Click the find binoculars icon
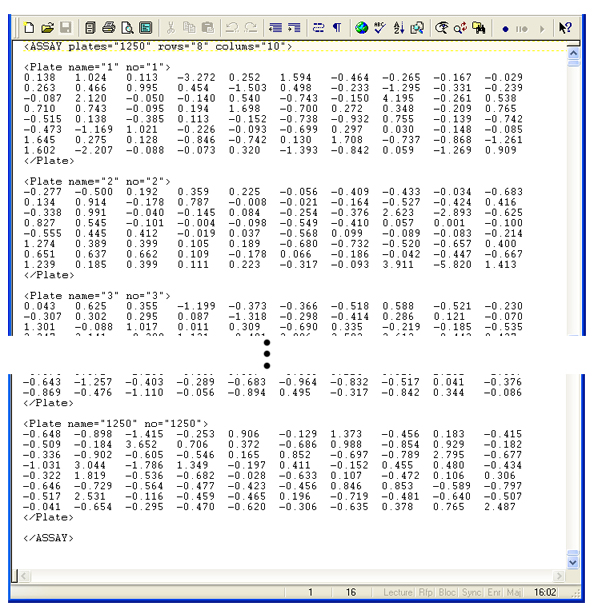Viewport: 598px width, 614px height. point(479,28)
